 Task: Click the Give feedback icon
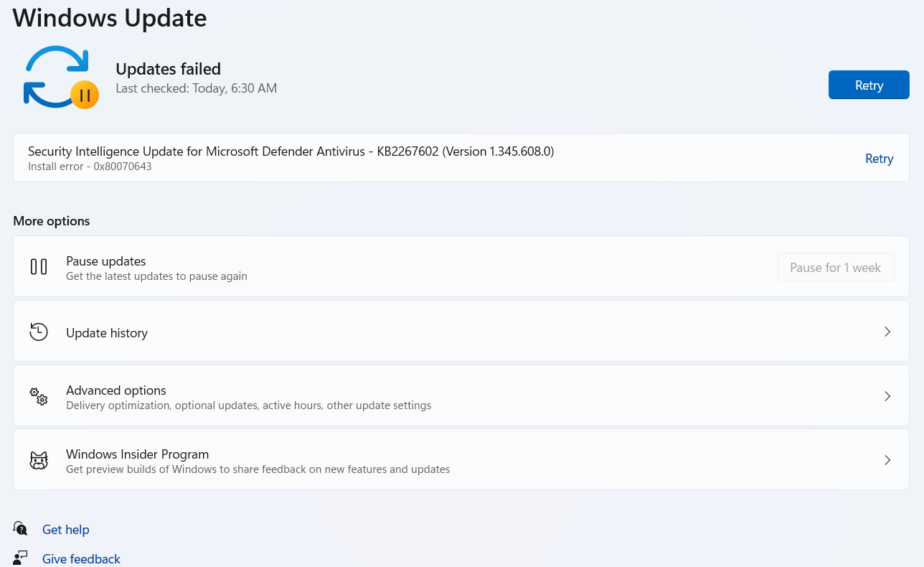[21, 558]
